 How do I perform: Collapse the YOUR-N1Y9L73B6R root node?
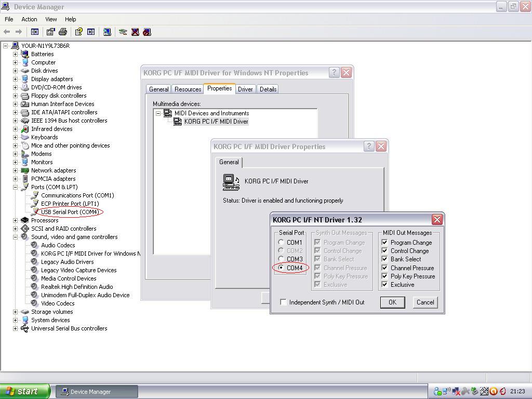[5, 46]
